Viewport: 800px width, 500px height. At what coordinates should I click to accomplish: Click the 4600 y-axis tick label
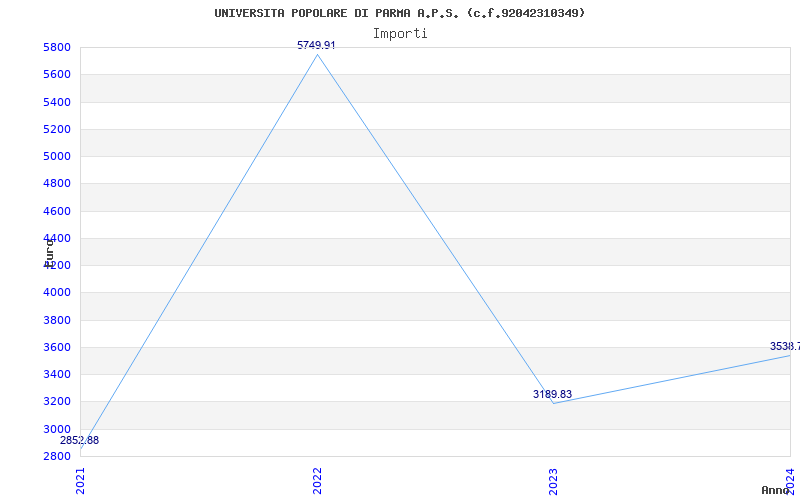tap(57, 211)
